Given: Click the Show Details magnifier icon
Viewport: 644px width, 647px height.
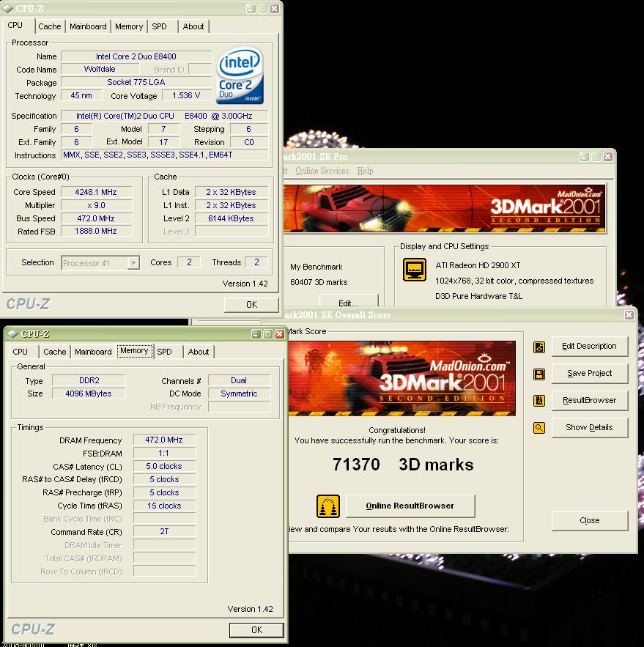Looking at the screenshot, I should (538, 427).
